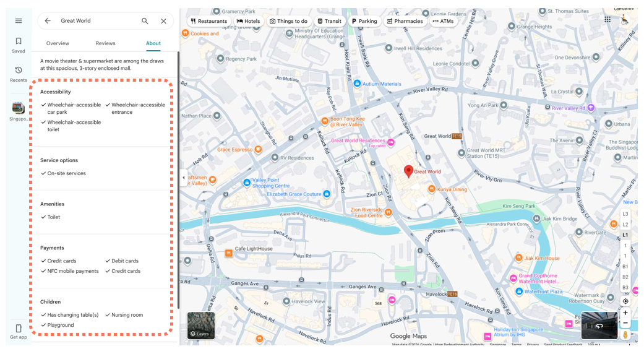Select the RV Residences marker

(x=275, y=157)
